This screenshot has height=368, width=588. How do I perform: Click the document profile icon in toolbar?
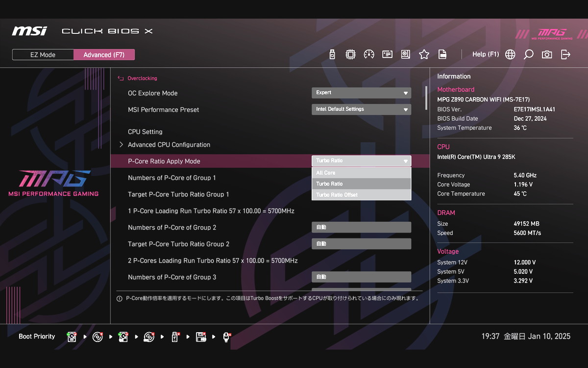pyautogui.click(x=442, y=54)
